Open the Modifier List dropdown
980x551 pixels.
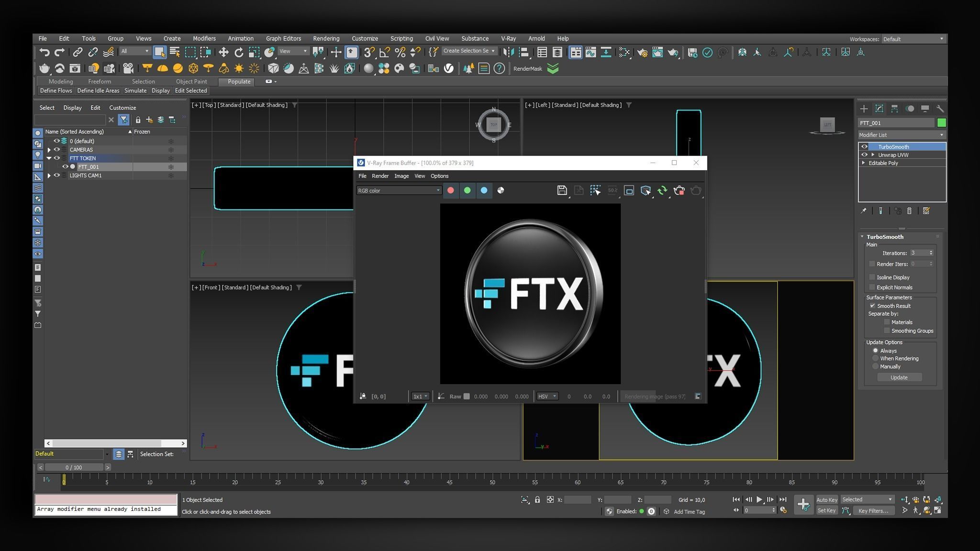[902, 135]
